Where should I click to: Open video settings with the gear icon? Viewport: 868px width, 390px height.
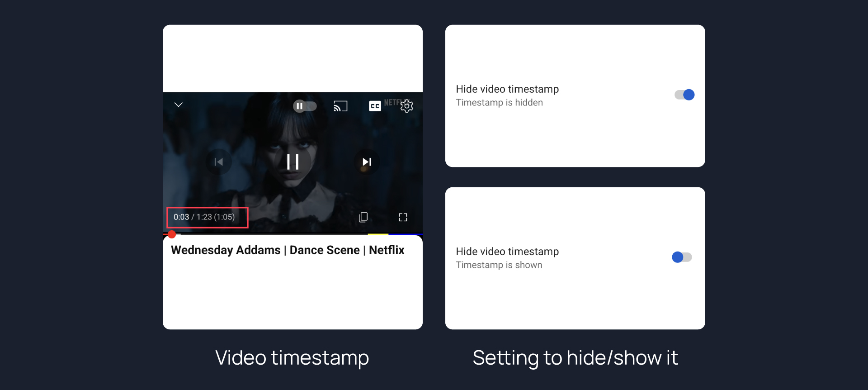[407, 106]
